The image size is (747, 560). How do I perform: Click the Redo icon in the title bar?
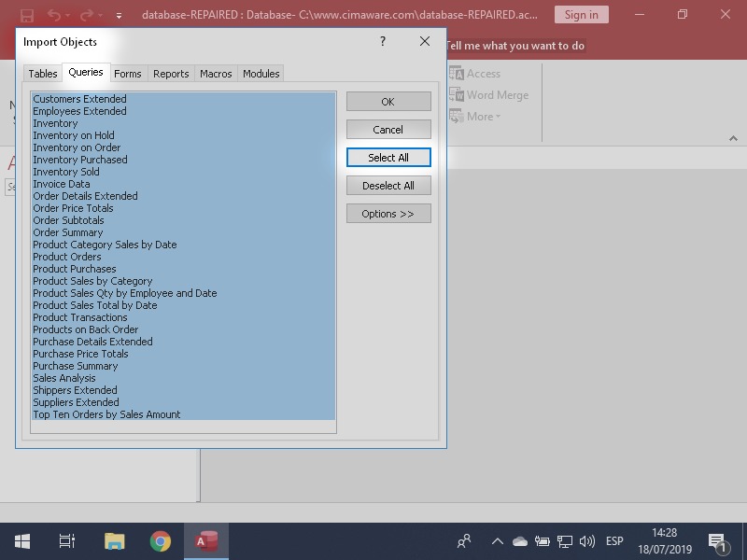(85, 15)
